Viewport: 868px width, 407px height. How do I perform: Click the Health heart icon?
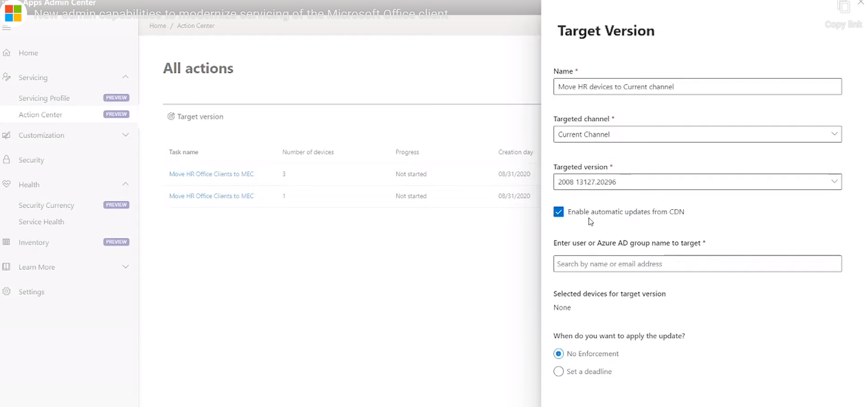[x=6, y=184]
